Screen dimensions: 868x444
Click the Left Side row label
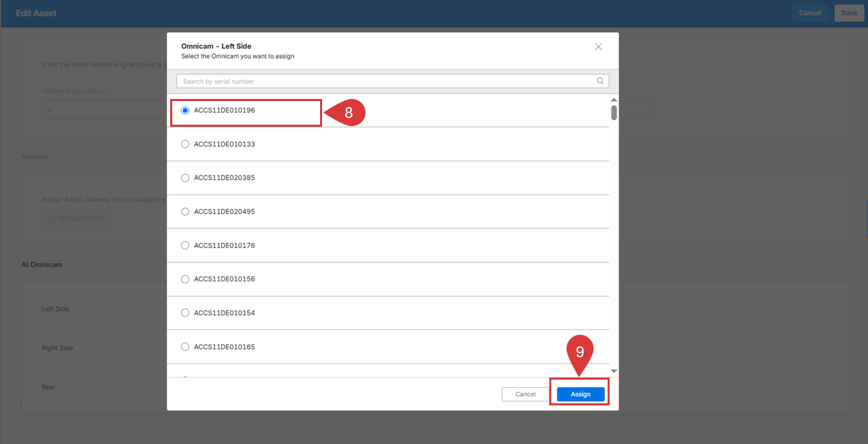(x=56, y=309)
